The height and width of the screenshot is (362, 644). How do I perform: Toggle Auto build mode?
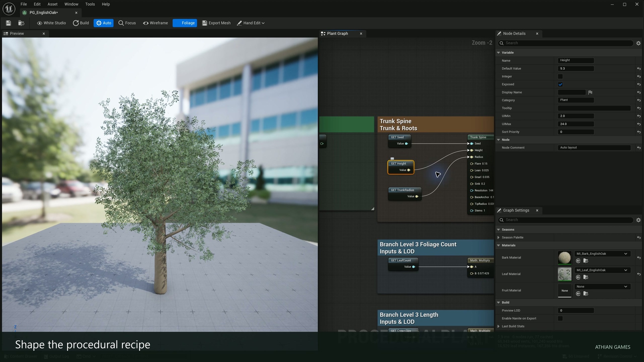pos(104,23)
